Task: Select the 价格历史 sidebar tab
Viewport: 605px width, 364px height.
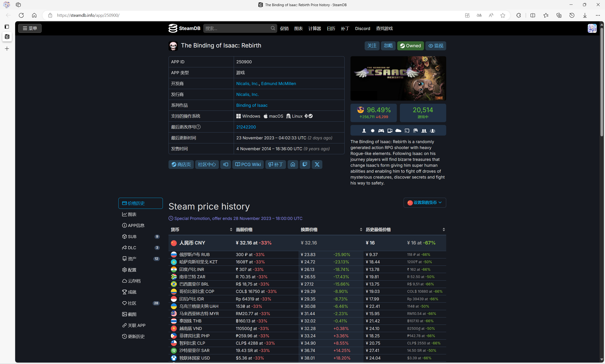Action: point(141,203)
